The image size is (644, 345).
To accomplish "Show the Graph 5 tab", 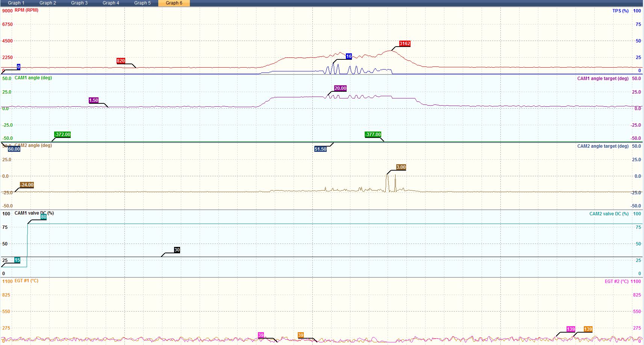I will tap(142, 3).
